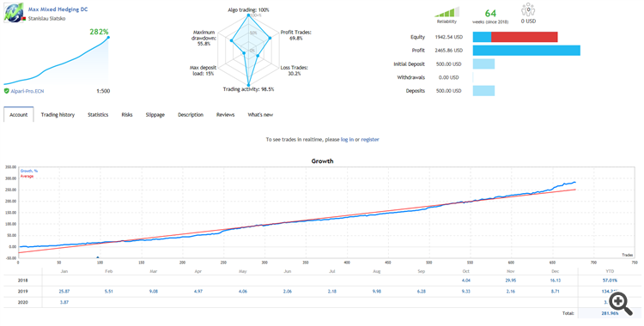Click the register link

point(370,140)
